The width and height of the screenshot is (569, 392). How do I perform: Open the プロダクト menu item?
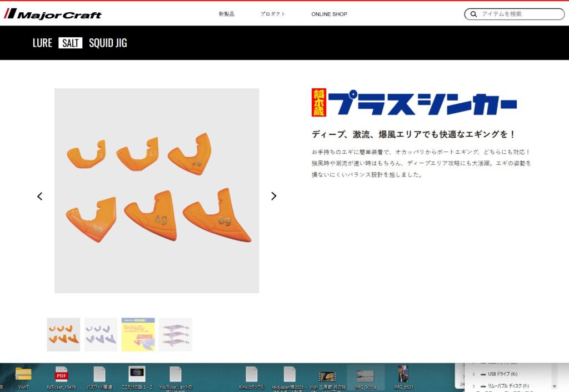pos(273,14)
